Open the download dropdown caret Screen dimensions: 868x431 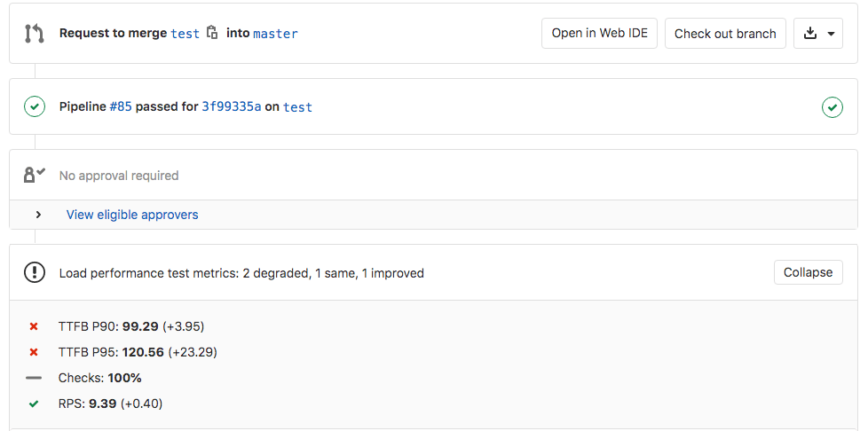[x=831, y=34]
